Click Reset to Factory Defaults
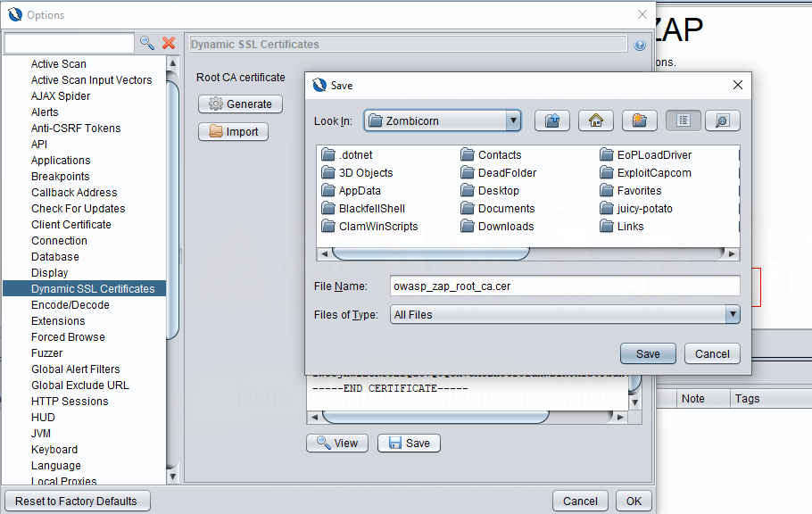 coord(77,502)
